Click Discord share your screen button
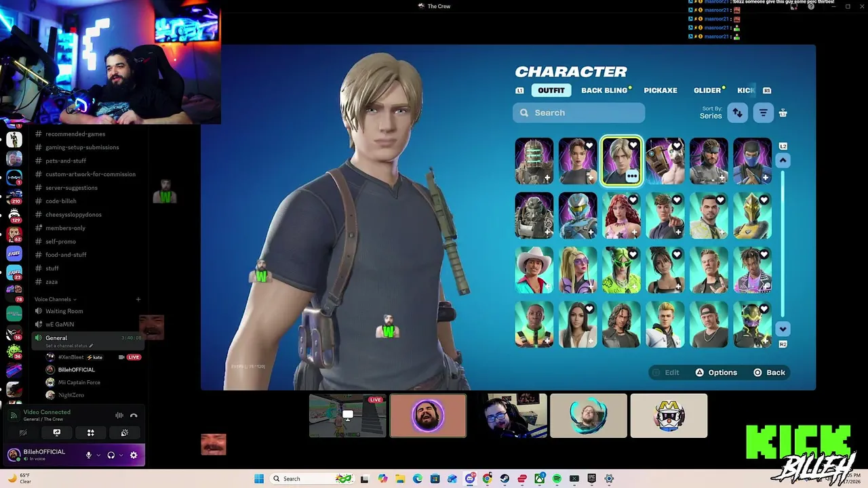Screen dimensions: 868x488 click(57, 432)
